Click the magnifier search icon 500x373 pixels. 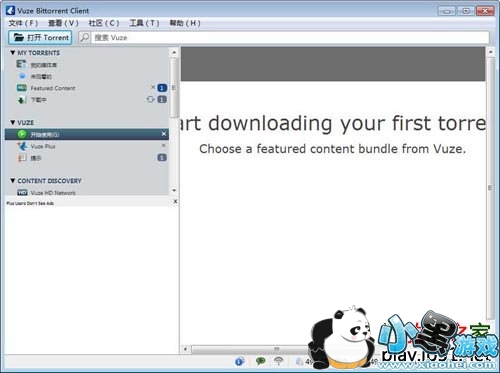pyautogui.click(x=85, y=37)
